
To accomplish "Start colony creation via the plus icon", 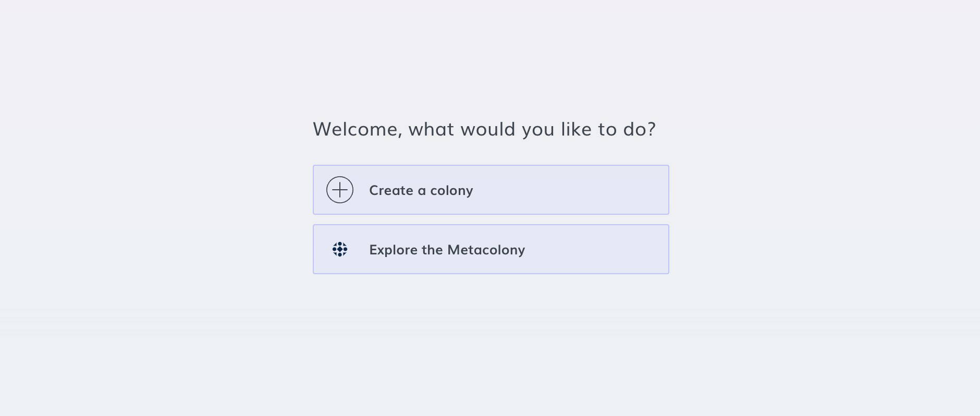I will [340, 190].
